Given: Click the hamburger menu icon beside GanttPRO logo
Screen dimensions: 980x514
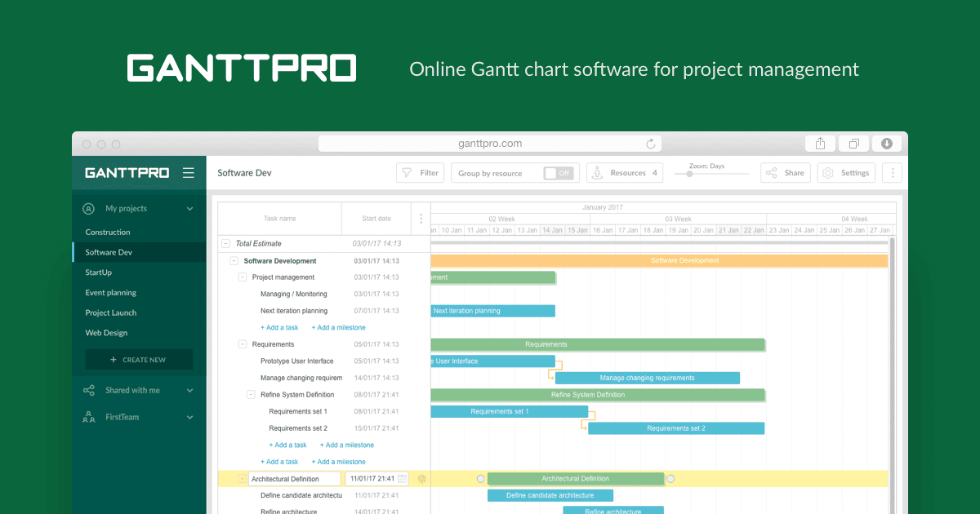Looking at the screenshot, I should (189, 173).
